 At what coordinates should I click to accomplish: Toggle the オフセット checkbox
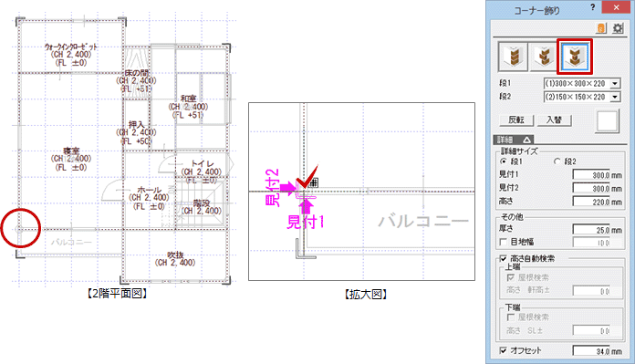(504, 350)
